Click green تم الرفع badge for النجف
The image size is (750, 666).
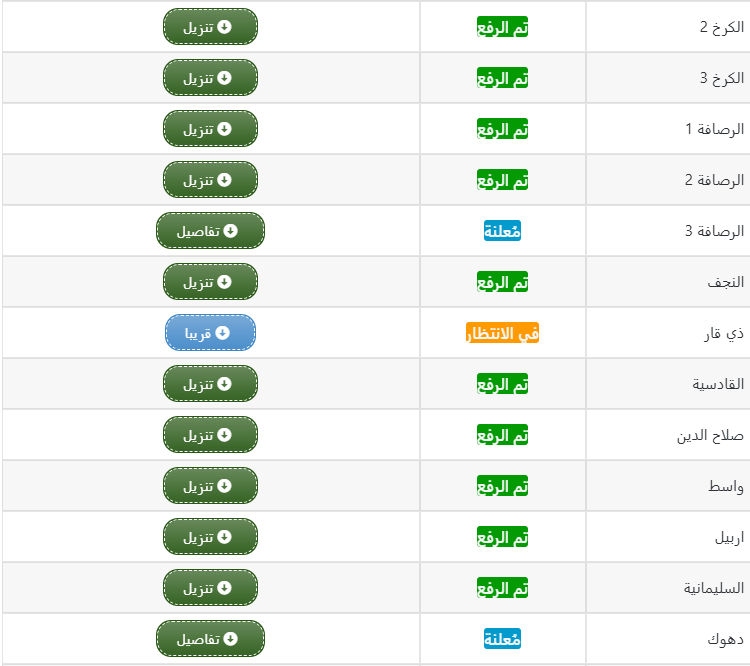click(x=502, y=282)
